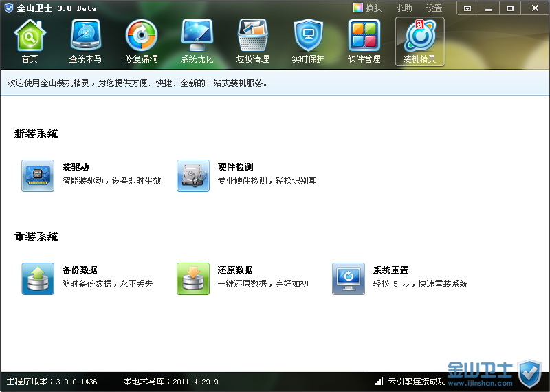Maximize the 金山卫士 window
The image size is (550, 392).
pos(510,8)
